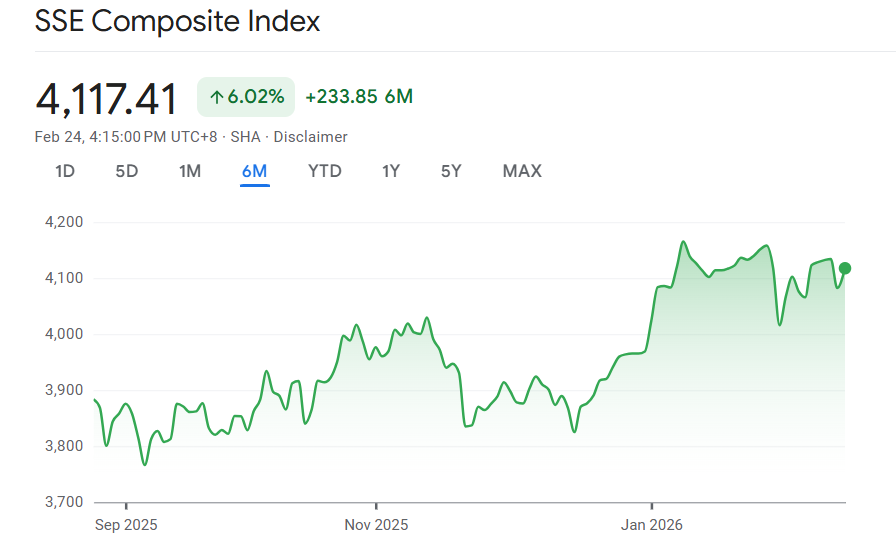This screenshot has height=549, width=896.
Task: Click the Nov 2025 axis label
Action: 376,525
